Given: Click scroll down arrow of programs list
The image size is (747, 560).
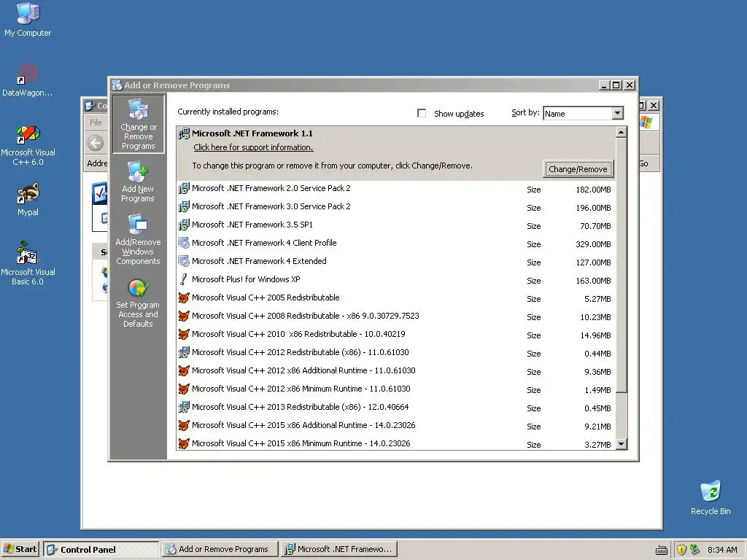Looking at the screenshot, I should pyautogui.click(x=621, y=444).
